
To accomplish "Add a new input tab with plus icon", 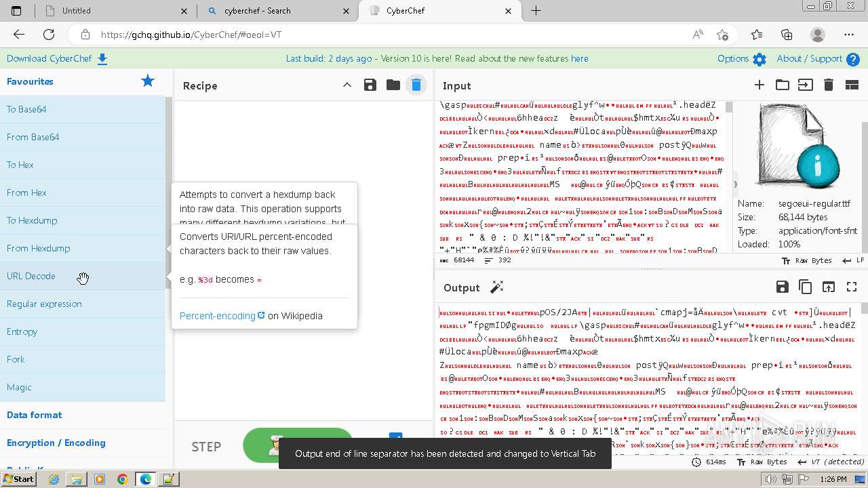I will pyautogui.click(x=759, y=85).
